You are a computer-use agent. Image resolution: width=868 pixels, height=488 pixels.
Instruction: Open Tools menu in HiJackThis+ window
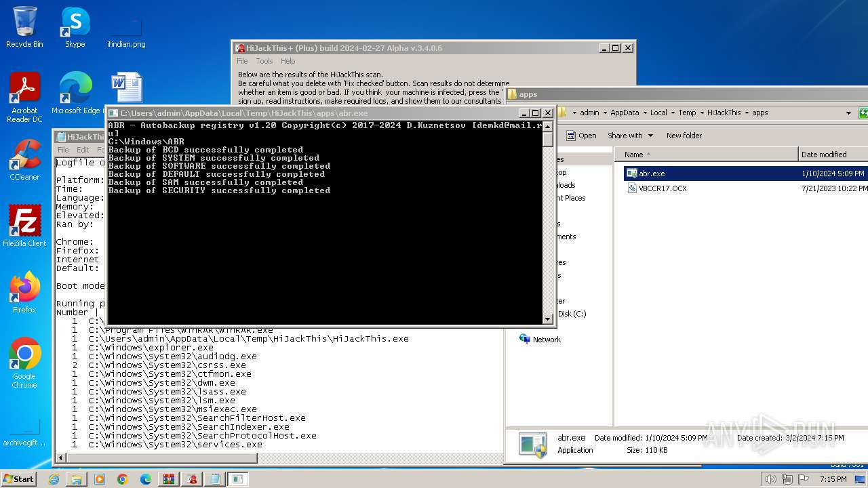pyautogui.click(x=264, y=61)
